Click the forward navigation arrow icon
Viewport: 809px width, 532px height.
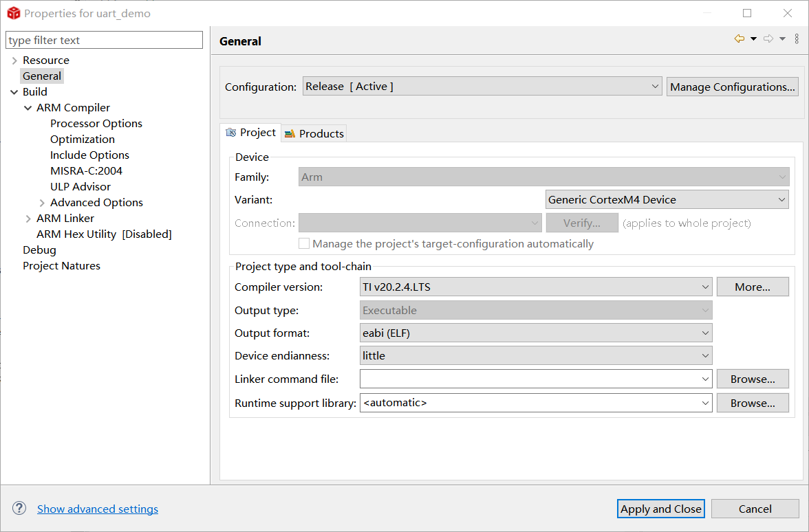click(768, 38)
